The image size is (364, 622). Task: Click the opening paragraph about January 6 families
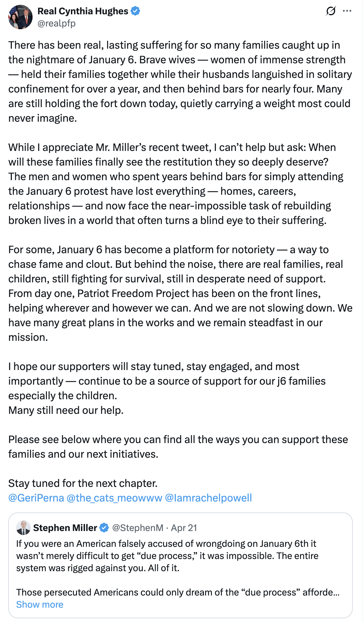180,82
